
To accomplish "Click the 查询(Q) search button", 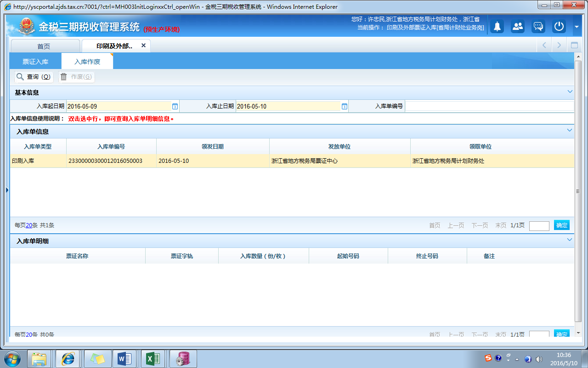I will coord(34,77).
